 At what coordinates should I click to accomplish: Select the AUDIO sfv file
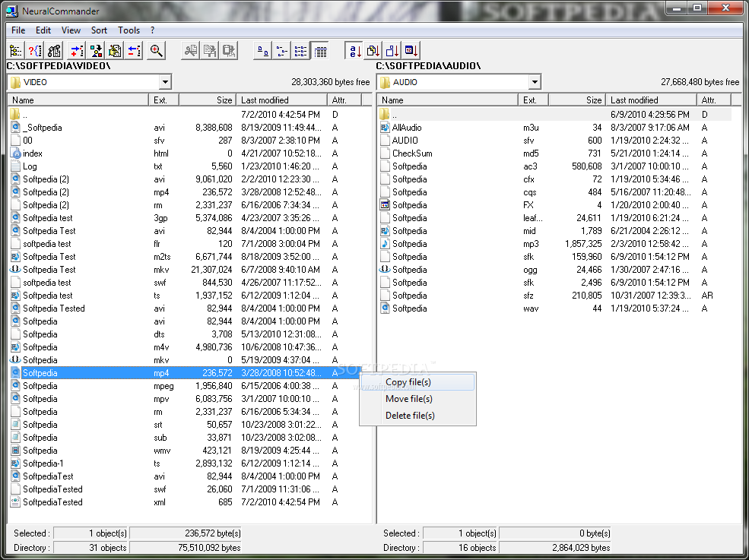pos(405,141)
